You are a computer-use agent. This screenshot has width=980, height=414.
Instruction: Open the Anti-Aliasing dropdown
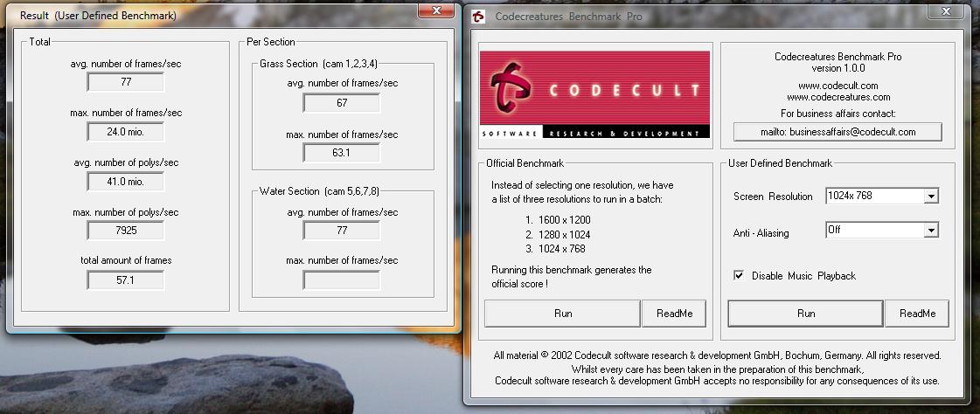point(931,231)
